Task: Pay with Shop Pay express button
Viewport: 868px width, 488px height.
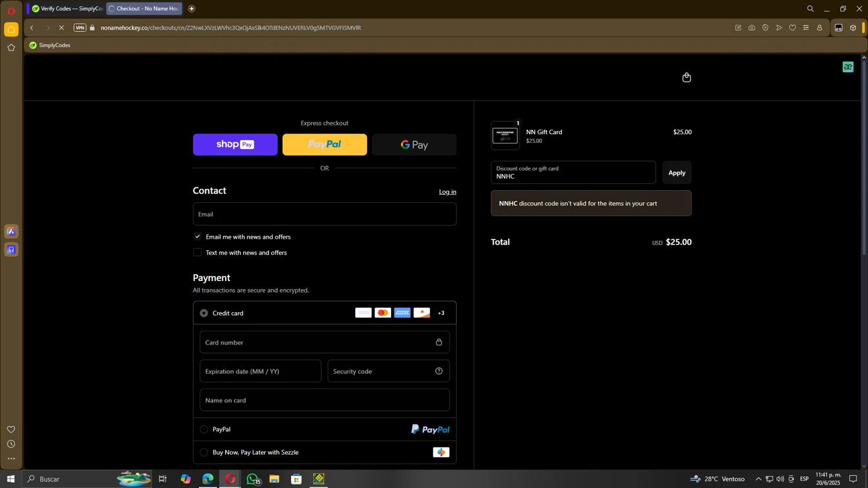Action: pyautogui.click(x=235, y=145)
